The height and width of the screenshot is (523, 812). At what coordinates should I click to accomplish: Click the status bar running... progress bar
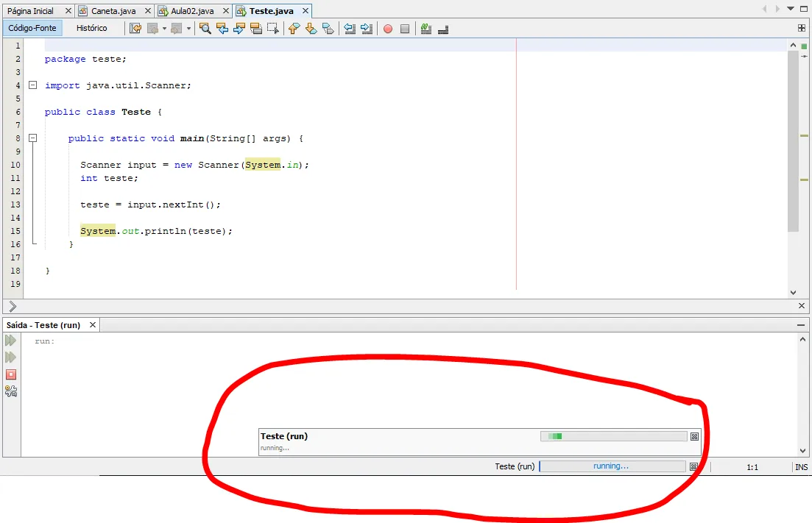[x=612, y=466]
